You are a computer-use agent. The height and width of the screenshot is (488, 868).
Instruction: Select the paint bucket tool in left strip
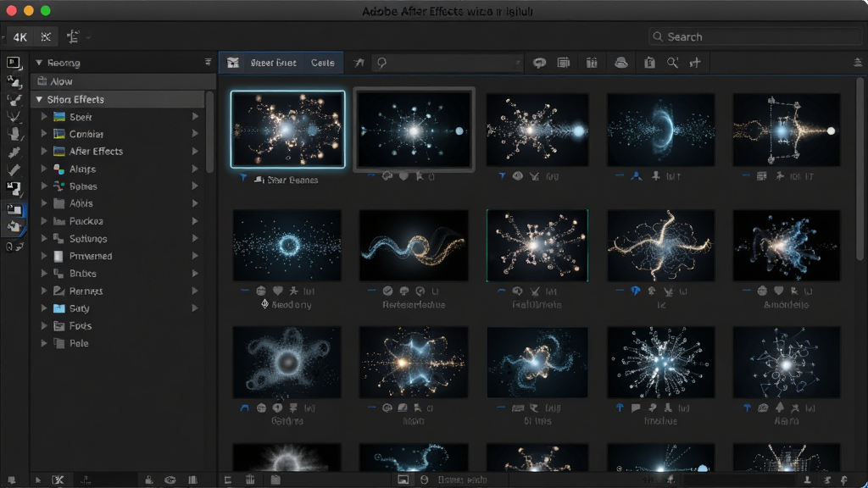(14, 134)
